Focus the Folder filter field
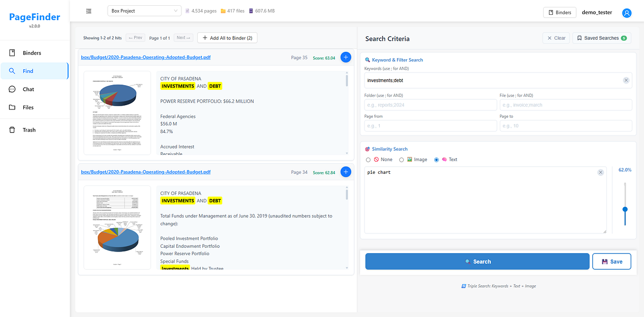This screenshot has height=317, width=644. [431, 105]
